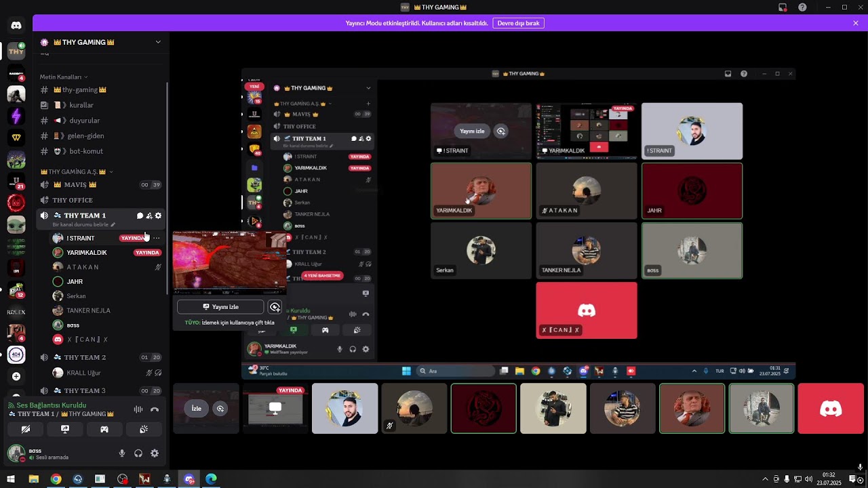868x488 pixels.
Task: Open the duyurular announcements channel
Action: [x=102, y=121]
